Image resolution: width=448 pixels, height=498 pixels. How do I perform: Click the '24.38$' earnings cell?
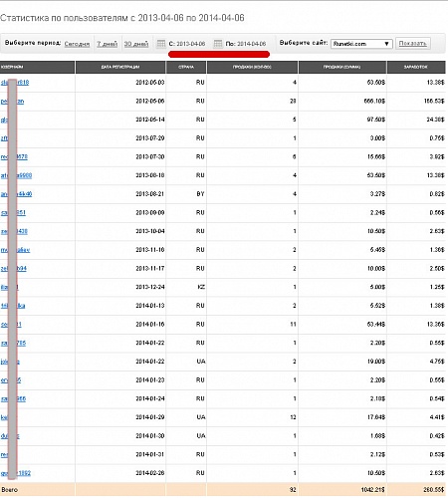[435, 120]
